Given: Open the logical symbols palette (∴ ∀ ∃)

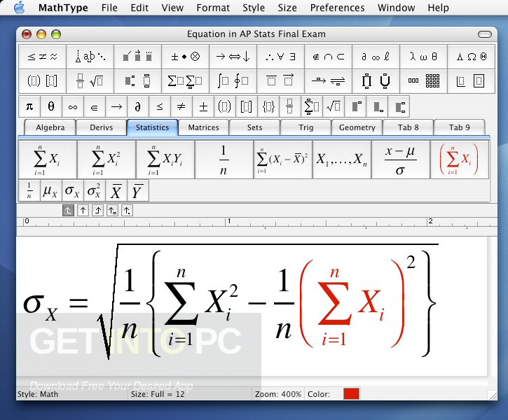Looking at the screenshot, I should click(x=280, y=57).
